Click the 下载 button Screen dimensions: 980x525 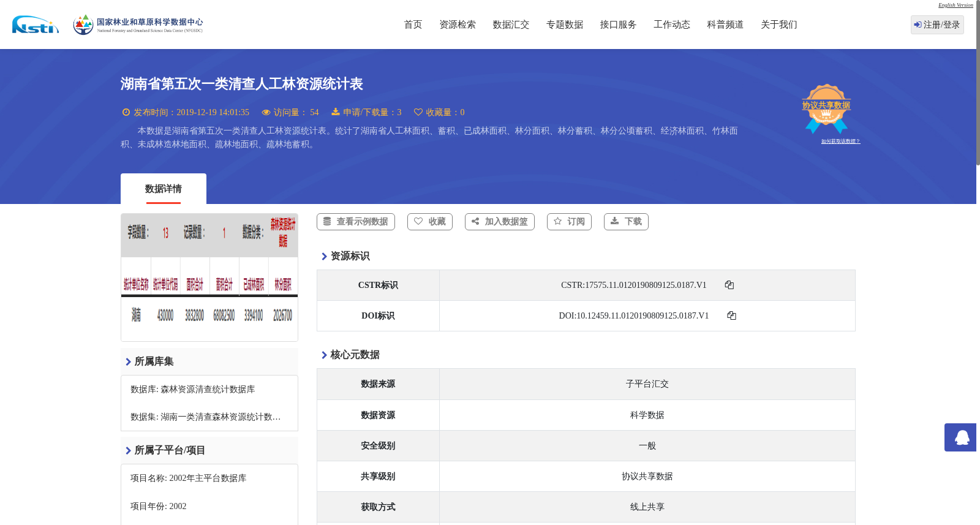[626, 222]
